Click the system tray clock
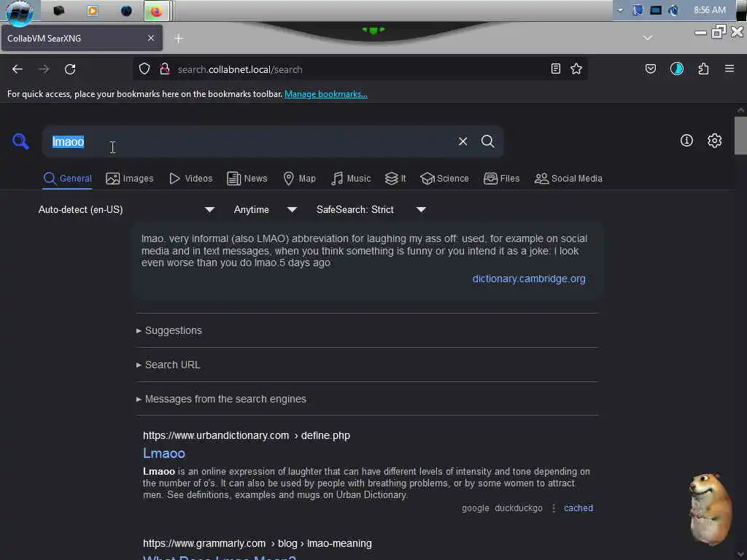This screenshot has width=747, height=560. point(709,10)
